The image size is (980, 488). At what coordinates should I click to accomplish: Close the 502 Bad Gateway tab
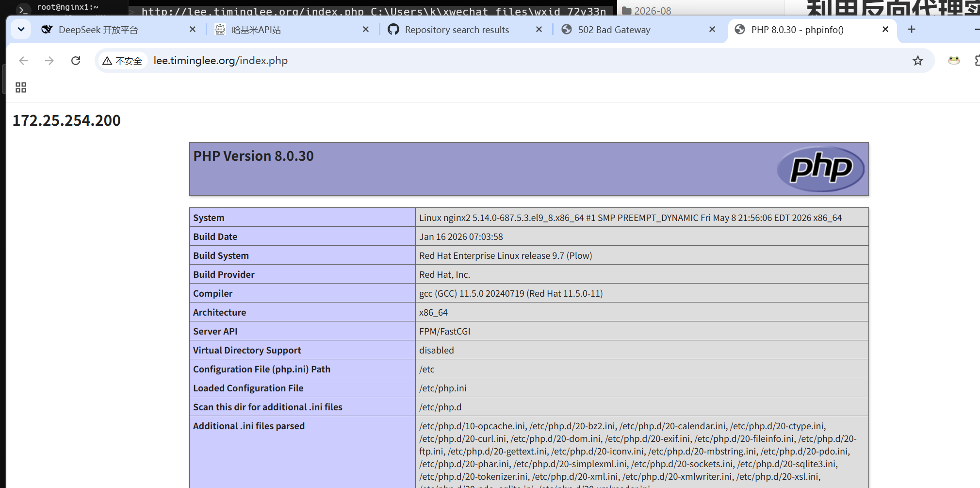pyautogui.click(x=712, y=30)
